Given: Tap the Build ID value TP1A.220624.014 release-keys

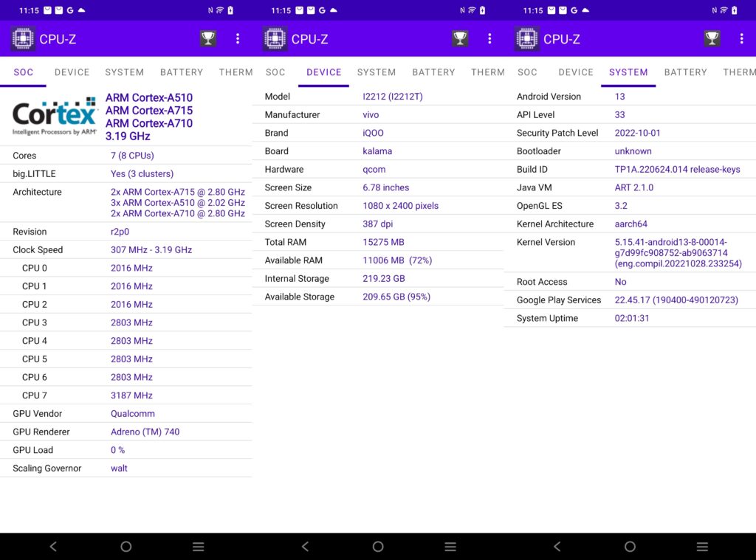Looking at the screenshot, I should point(677,169).
